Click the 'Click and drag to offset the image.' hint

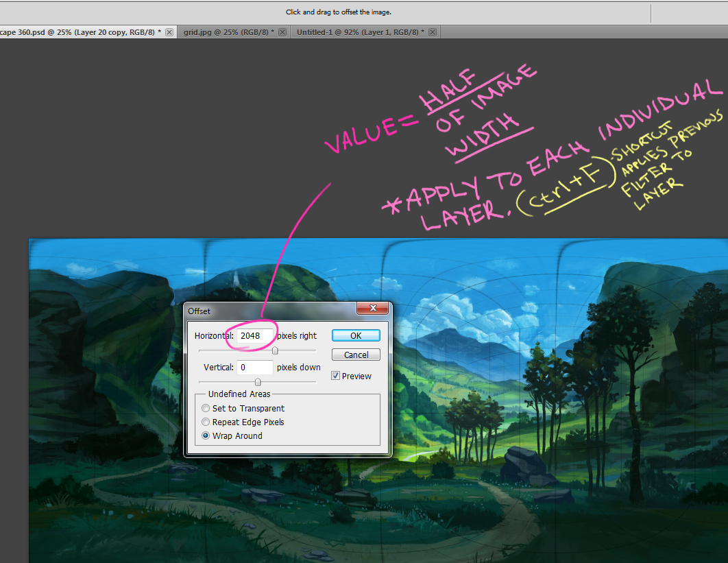339,12
